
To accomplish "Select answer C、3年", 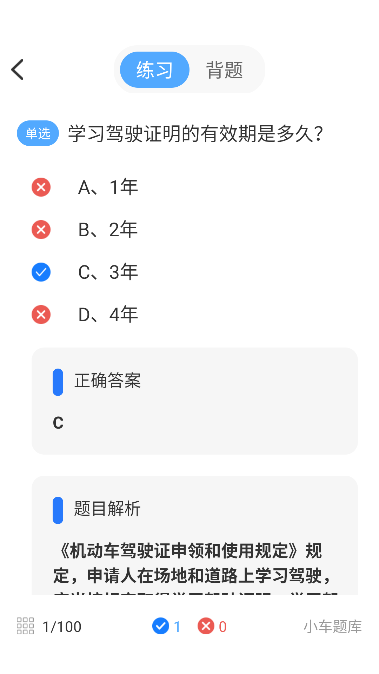I will (108, 272).
